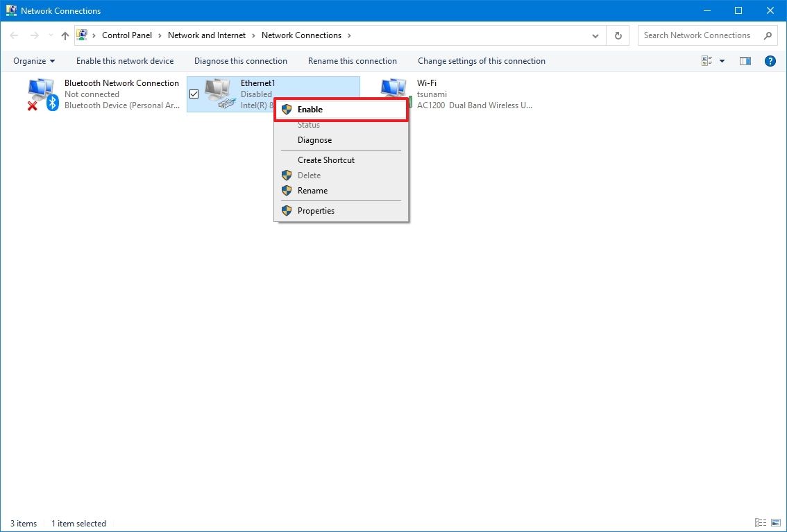Expand the view options dropdown arrow
The width and height of the screenshot is (787, 532).
click(x=722, y=60)
